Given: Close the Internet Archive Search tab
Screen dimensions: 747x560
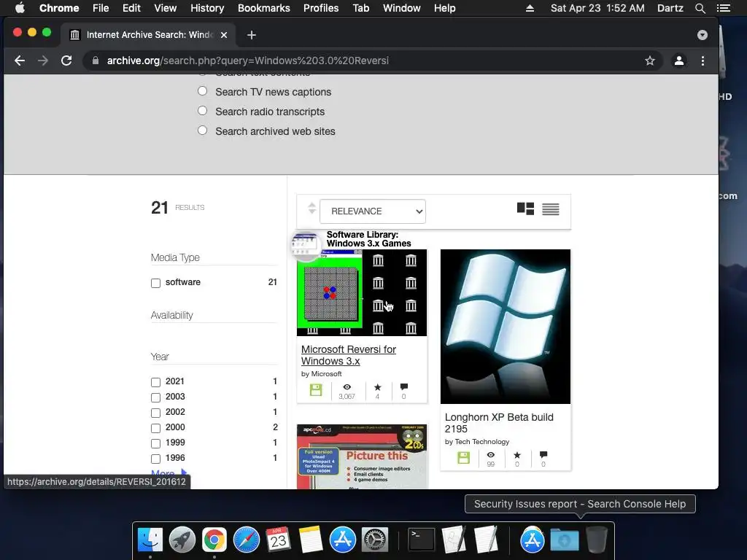Looking at the screenshot, I should [224, 35].
